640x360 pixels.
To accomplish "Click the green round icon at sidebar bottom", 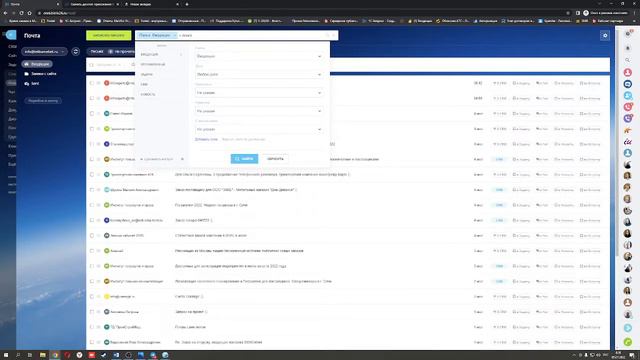I will pyautogui.click(x=628, y=342).
